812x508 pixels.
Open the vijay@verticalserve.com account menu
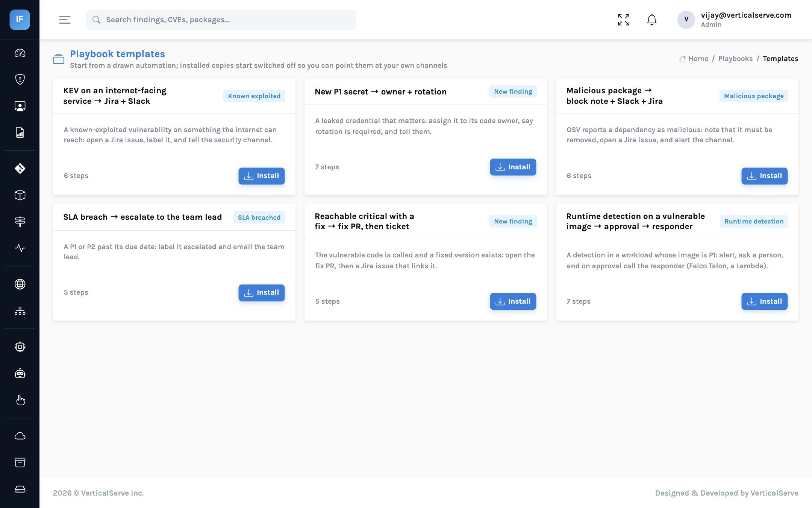coord(735,20)
